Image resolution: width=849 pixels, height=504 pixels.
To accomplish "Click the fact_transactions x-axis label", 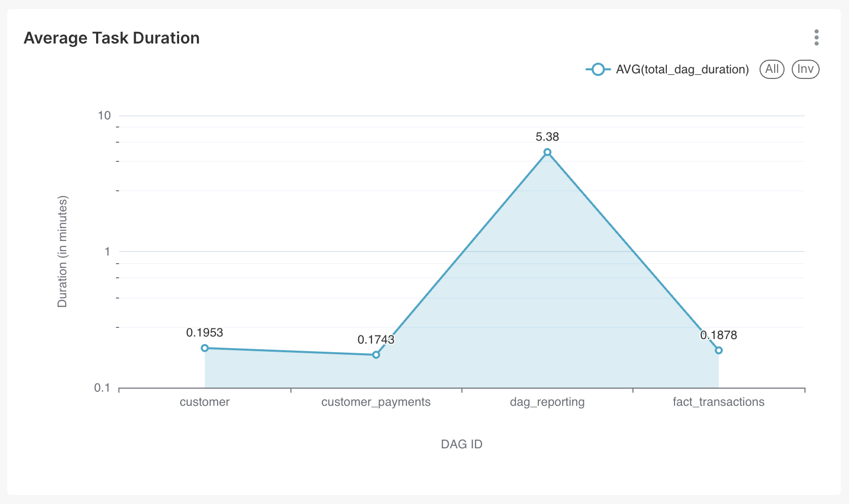I will pos(718,402).
